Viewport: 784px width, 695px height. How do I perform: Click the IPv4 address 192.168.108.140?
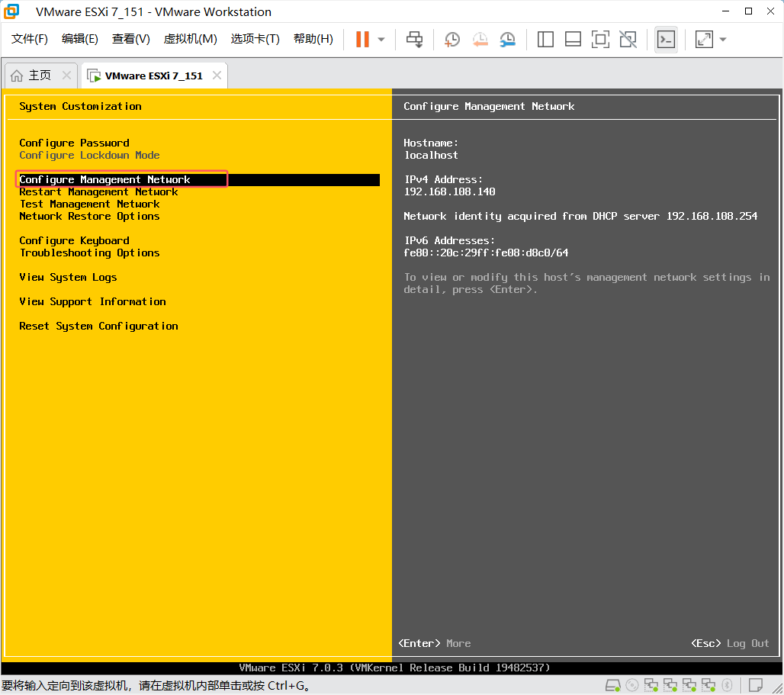click(x=449, y=192)
